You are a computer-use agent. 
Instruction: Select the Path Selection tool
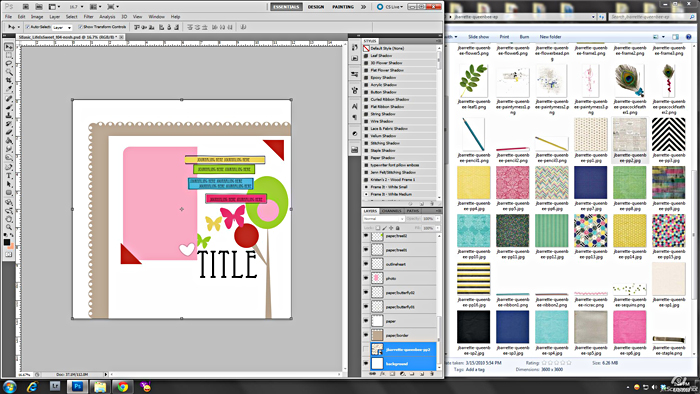8,184
